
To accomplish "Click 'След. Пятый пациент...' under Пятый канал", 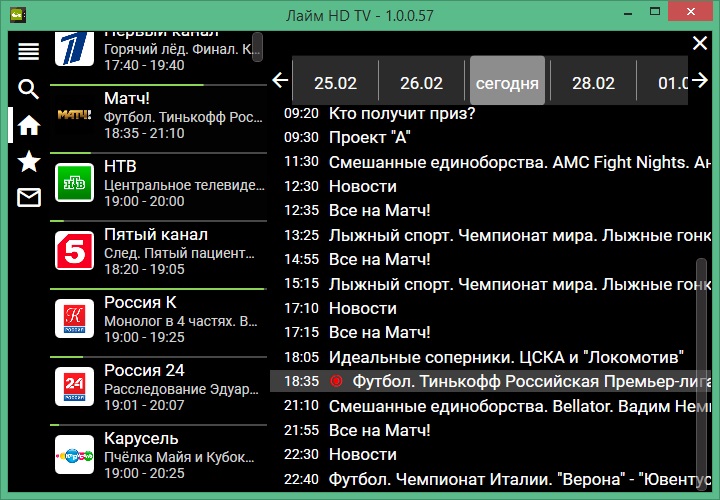I will coord(180,253).
